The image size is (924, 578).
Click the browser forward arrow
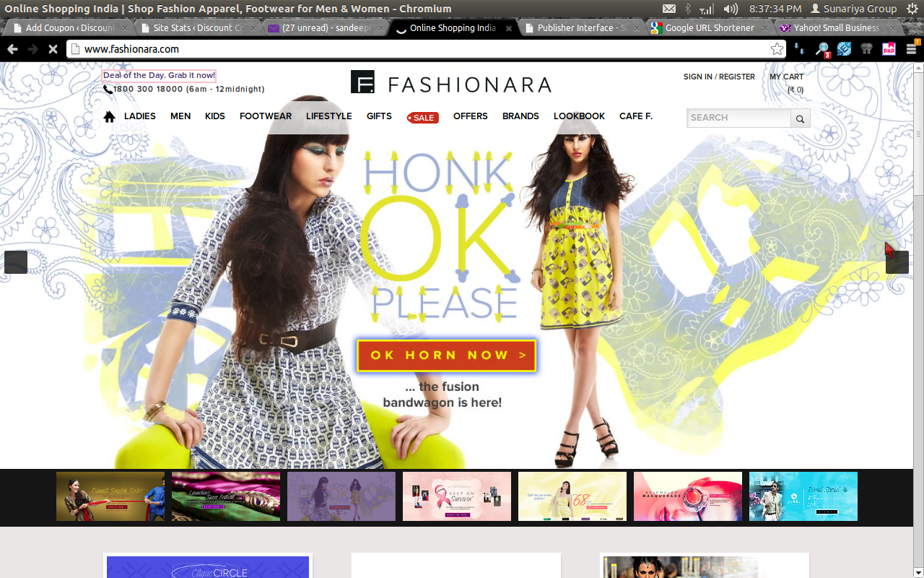tap(32, 49)
